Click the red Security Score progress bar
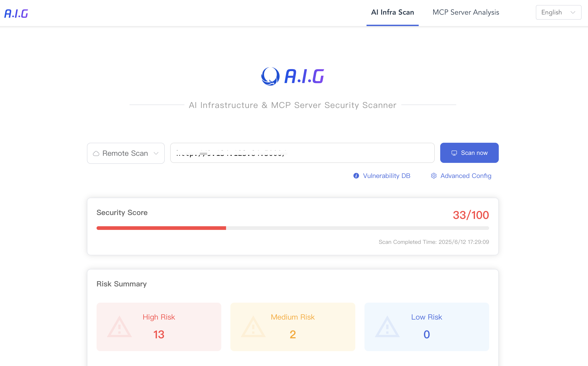This screenshot has width=588, height=366. [161, 228]
